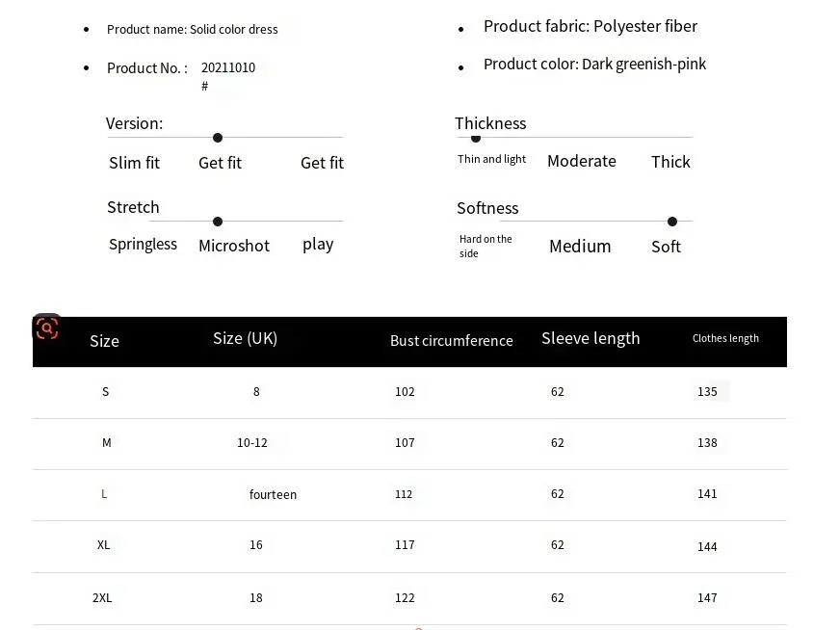Screen dimensions: 840x630
Task: Click the Thickness slider marker
Action: pos(476,138)
